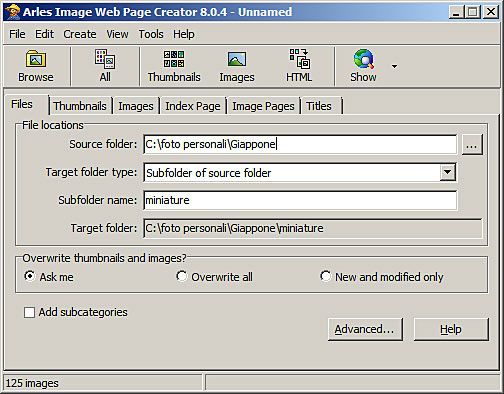
Task: Click the Advanced... button
Action: (365, 329)
